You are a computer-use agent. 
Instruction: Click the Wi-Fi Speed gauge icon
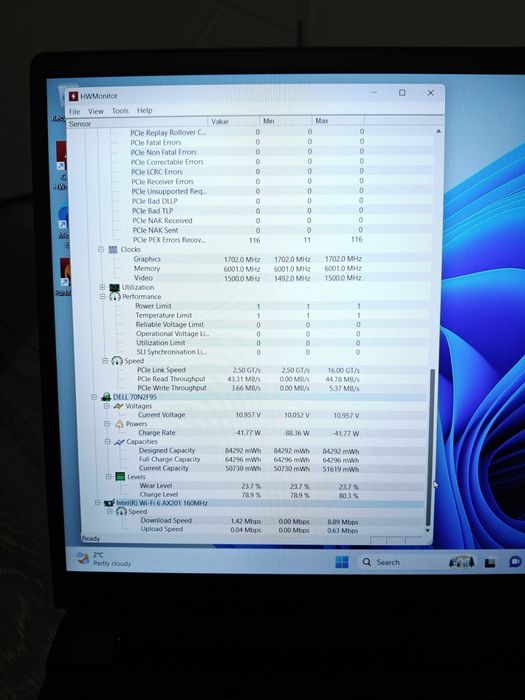click(x=121, y=512)
